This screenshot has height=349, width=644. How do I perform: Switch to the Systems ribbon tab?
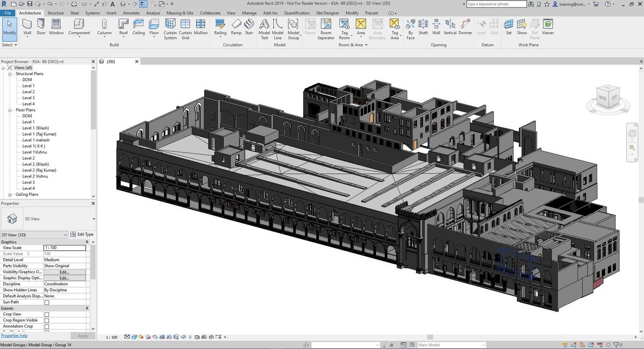point(92,12)
